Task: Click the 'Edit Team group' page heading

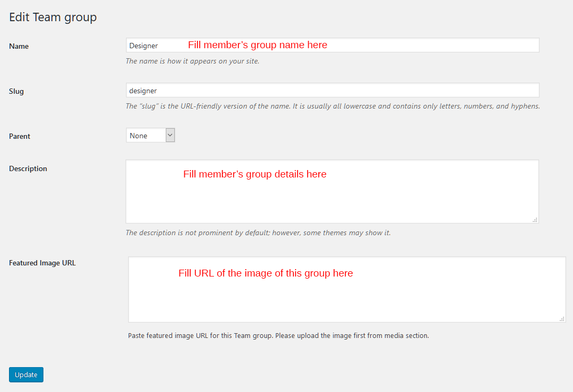Action: click(x=53, y=17)
